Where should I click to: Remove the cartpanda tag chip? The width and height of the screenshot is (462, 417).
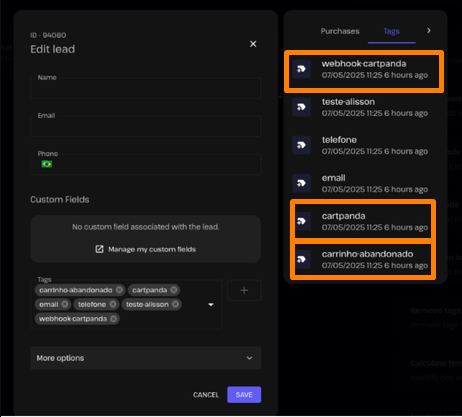(x=174, y=290)
